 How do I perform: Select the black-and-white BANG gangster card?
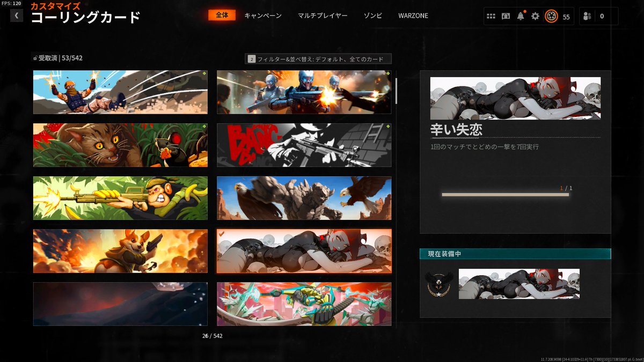tap(304, 145)
